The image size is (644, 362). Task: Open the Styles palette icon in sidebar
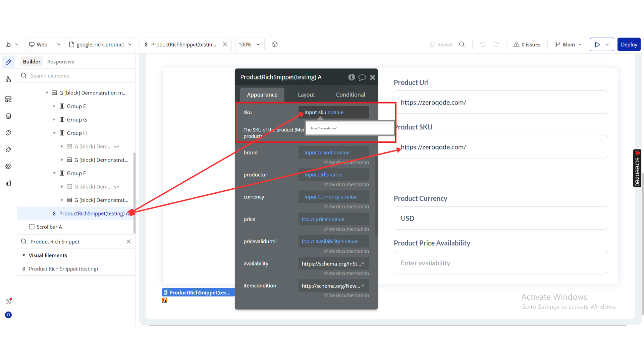[8, 133]
